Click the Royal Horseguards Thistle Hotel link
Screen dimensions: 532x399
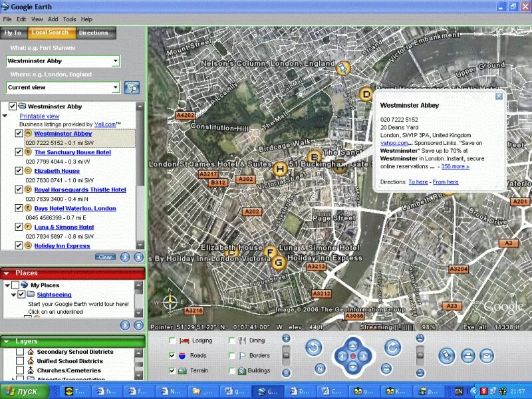point(80,190)
